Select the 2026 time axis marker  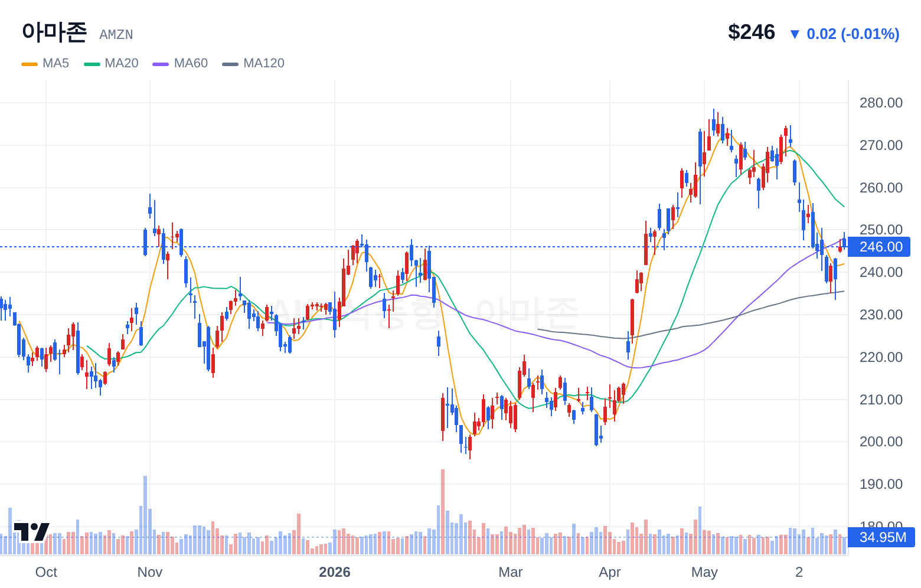335,572
